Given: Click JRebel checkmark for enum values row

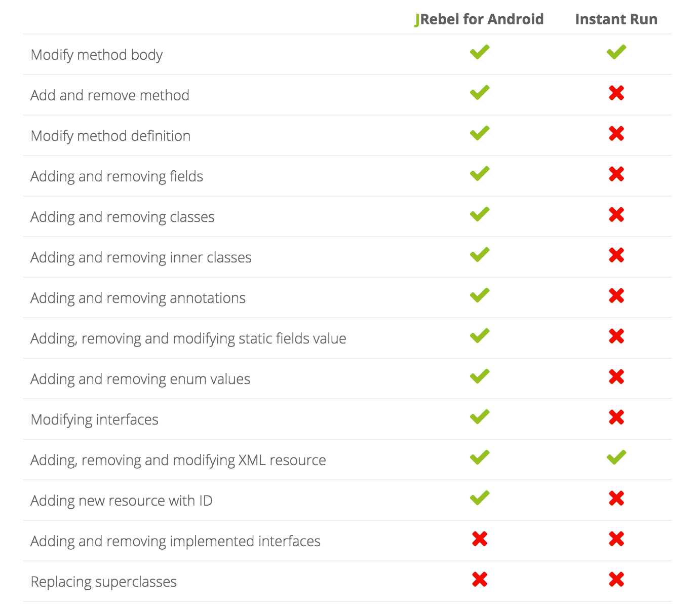Looking at the screenshot, I should pyautogui.click(x=479, y=376).
